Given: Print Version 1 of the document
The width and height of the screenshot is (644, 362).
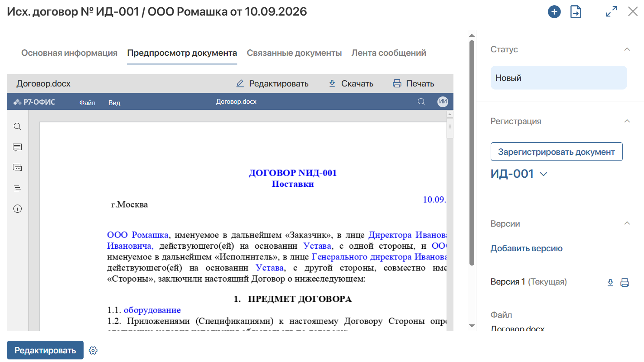Looking at the screenshot, I should point(625,282).
